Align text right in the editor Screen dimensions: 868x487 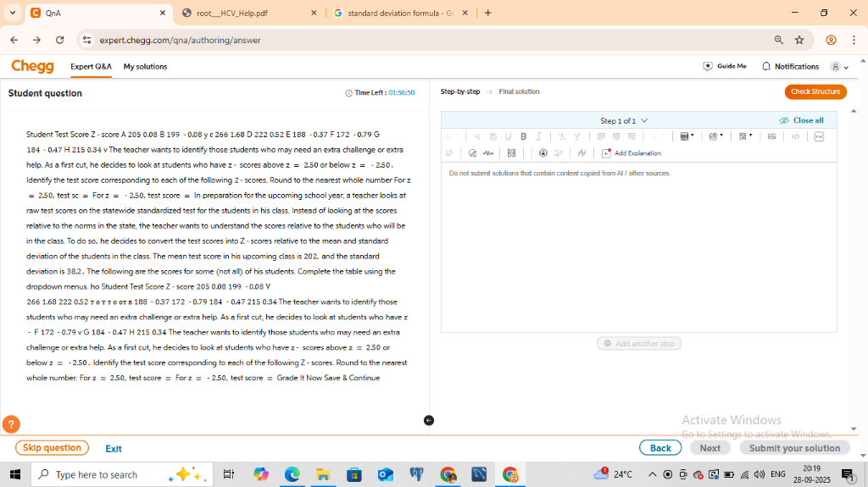[x=632, y=136]
